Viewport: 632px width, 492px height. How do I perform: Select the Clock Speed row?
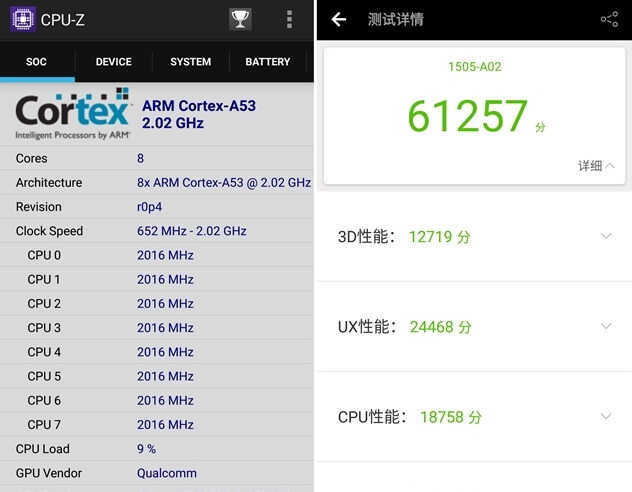pyautogui.click(x=157, y=231)
